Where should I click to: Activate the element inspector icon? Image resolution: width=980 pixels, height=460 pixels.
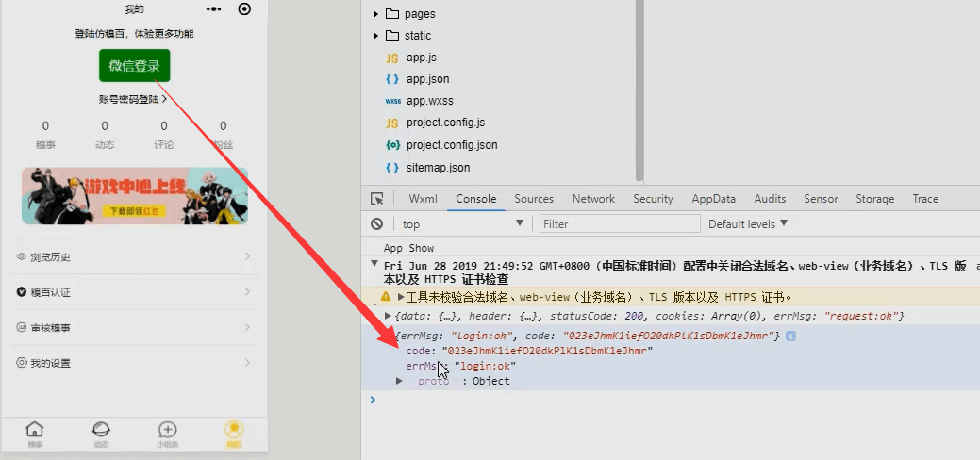(x=377, y=199)
